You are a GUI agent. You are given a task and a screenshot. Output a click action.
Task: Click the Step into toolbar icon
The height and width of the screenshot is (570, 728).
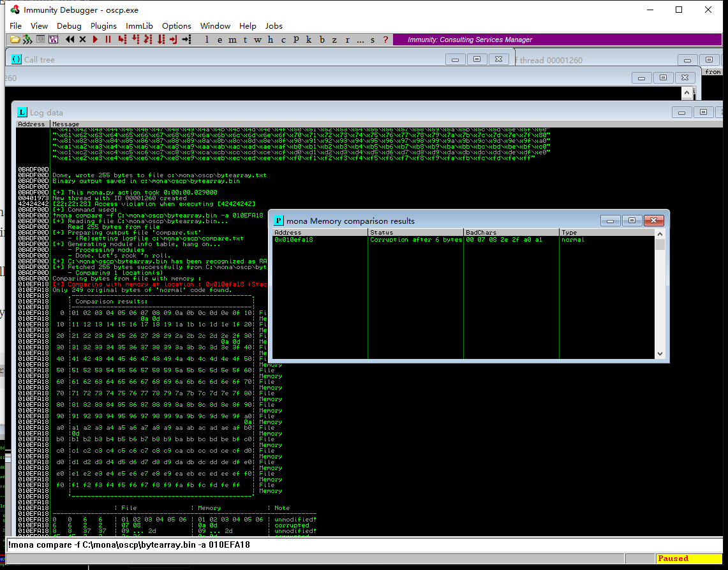click(122, 40)
